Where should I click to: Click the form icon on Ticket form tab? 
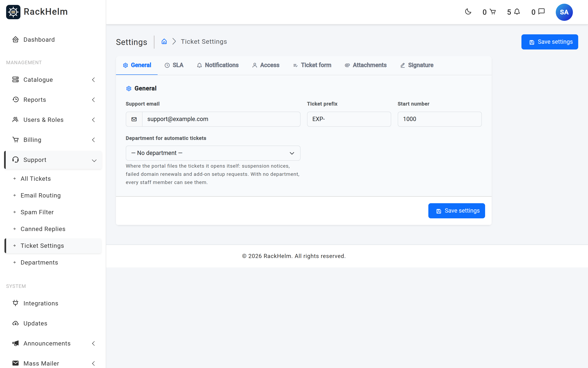tap(295, 65)
